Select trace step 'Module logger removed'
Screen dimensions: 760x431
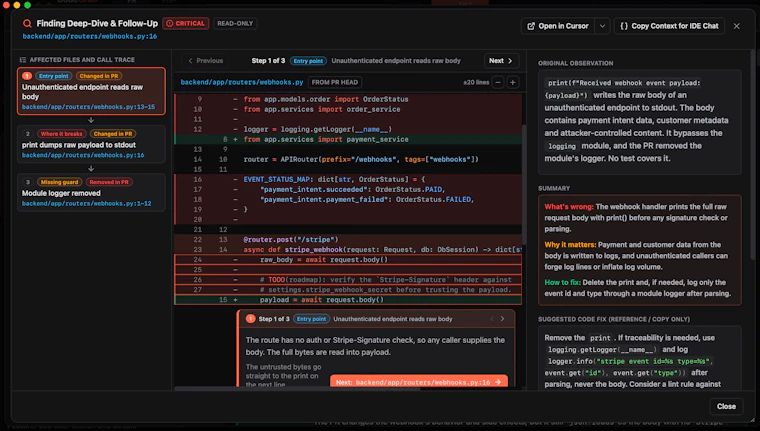[91, 192]
